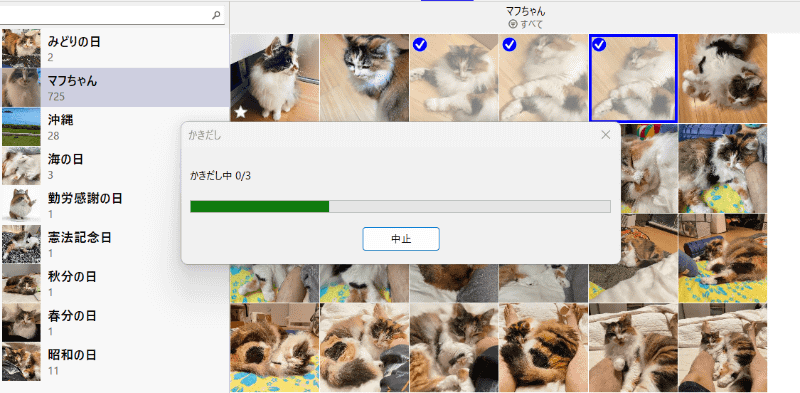
Task: Select the bottom-row last cat on legs photo
Action: pyautogui.click(x=722, y=348)
